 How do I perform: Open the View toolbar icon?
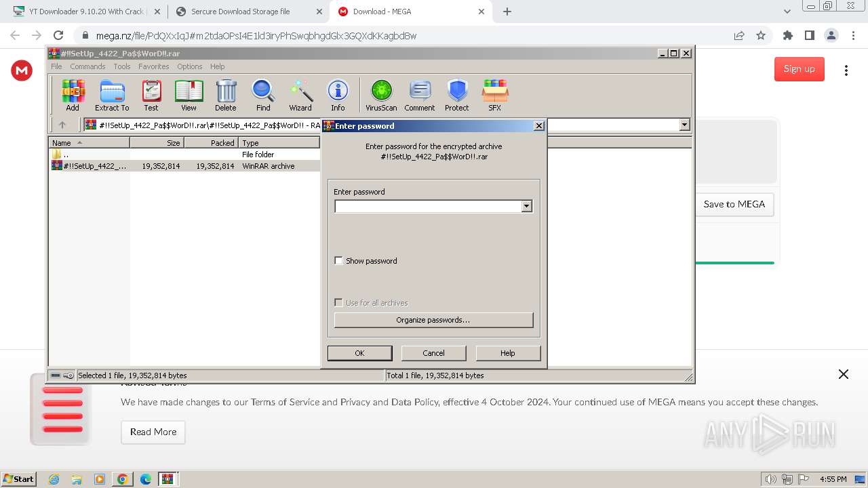pyautogui.click(x=189, y=95)
